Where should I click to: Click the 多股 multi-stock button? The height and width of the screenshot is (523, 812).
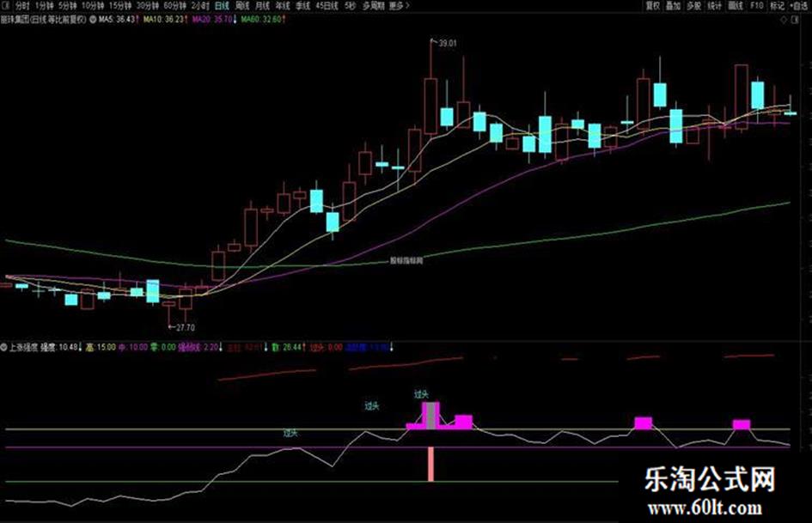tap(694, 6)
